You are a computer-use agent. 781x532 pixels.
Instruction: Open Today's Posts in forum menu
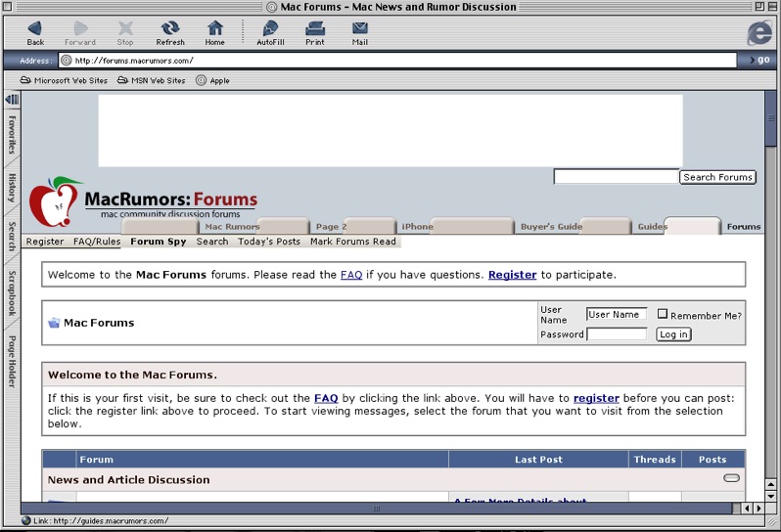269,242
